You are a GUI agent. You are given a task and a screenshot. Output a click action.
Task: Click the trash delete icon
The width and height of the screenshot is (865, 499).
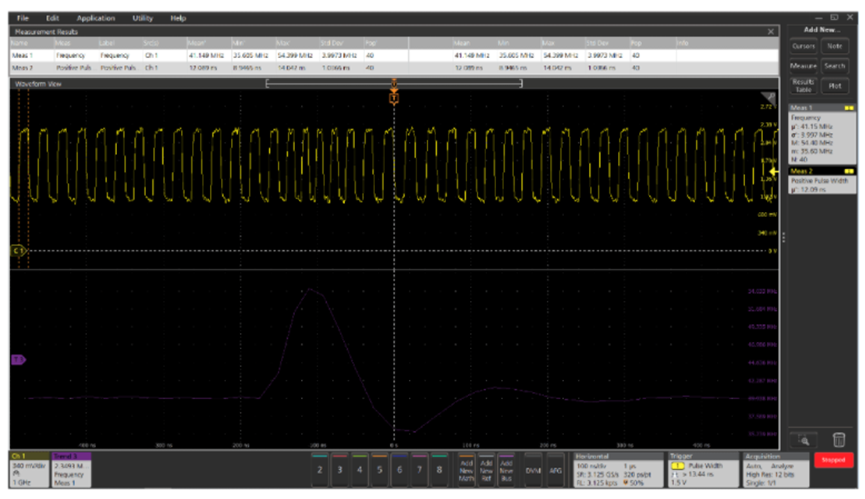coord(839,438)
